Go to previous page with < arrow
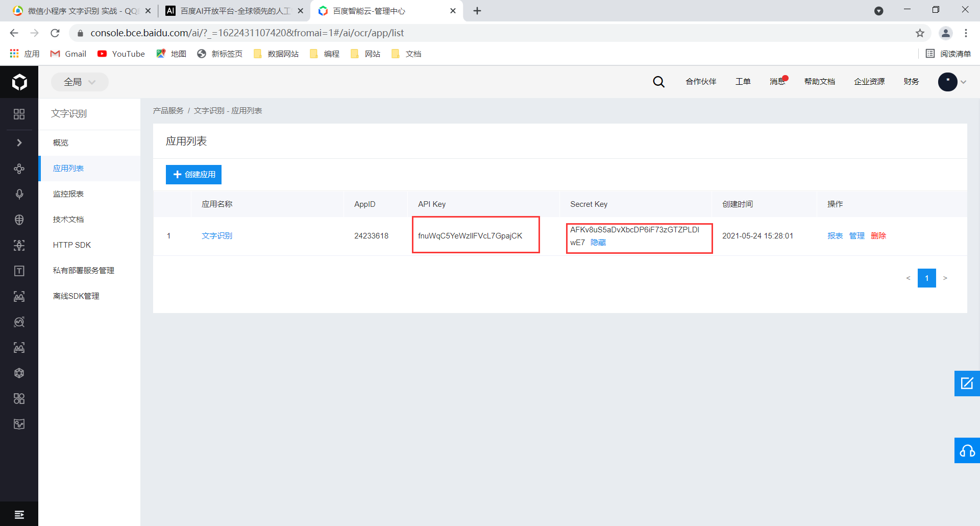Screen dimensions: 980x526 pos(908,278)
